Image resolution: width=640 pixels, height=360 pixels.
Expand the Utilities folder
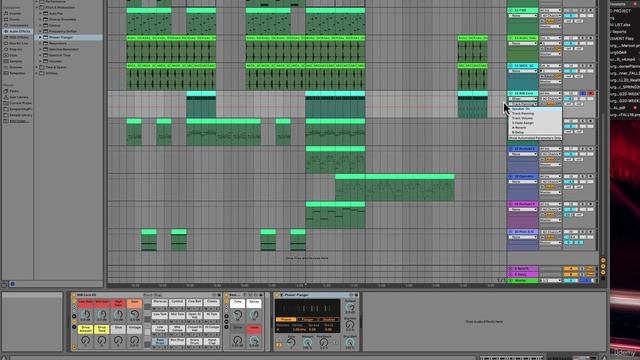tap(37, 73)
